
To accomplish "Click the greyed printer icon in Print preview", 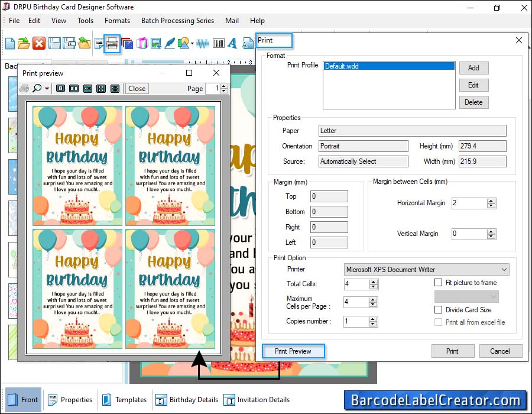I will pyautogui.click(x=24, y=89).
